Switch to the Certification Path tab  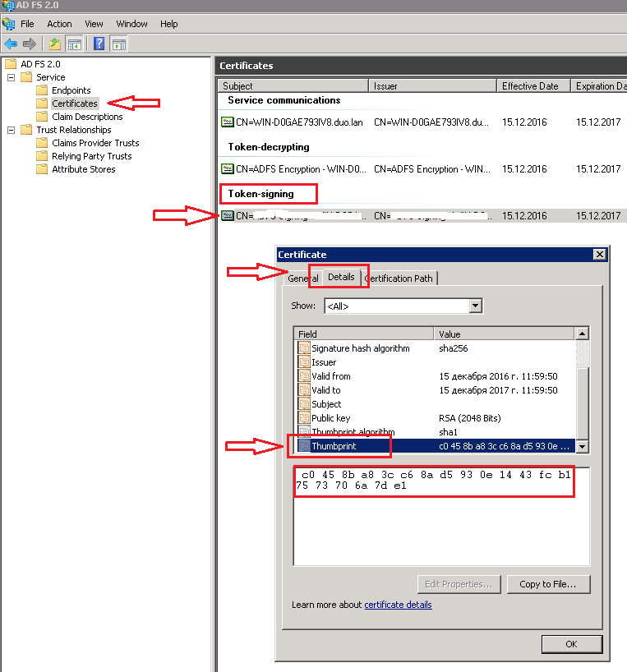[x=399, y=278]
